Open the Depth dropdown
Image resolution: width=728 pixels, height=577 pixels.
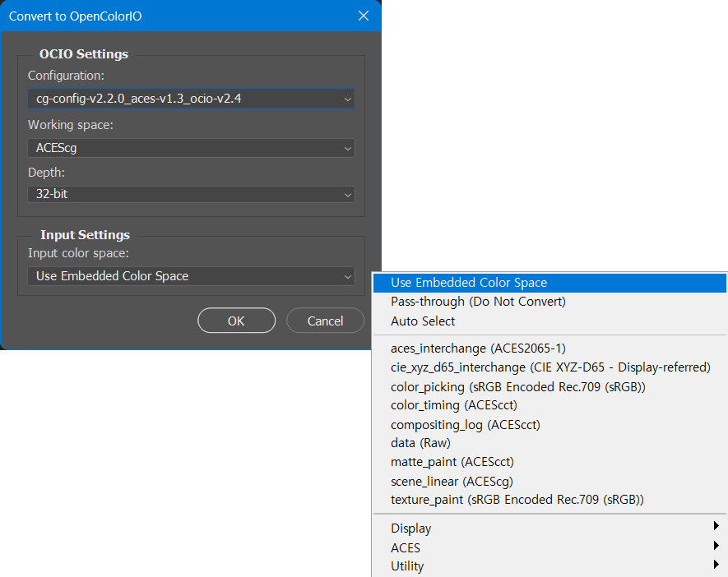(x=191, y=194)
